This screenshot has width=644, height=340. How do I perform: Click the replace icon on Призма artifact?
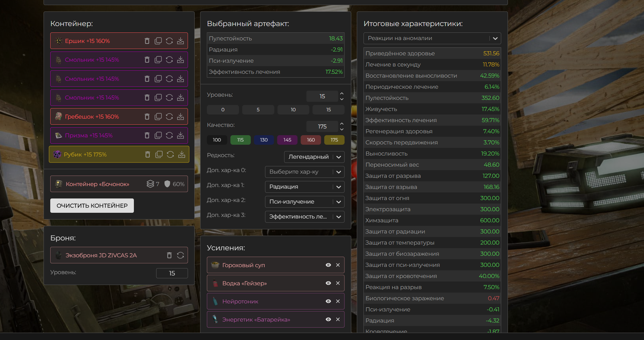pyautogui.click(x=169, y=135)
